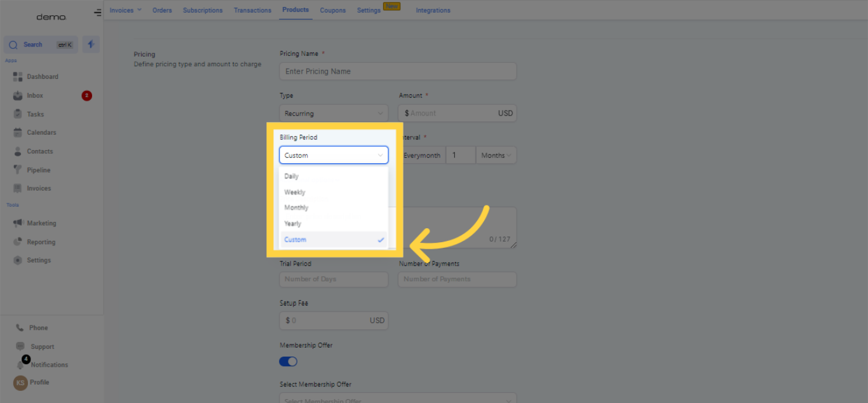
Task: Open the Invoices dropdown in top navigation
Action: [x=125, y=10]
